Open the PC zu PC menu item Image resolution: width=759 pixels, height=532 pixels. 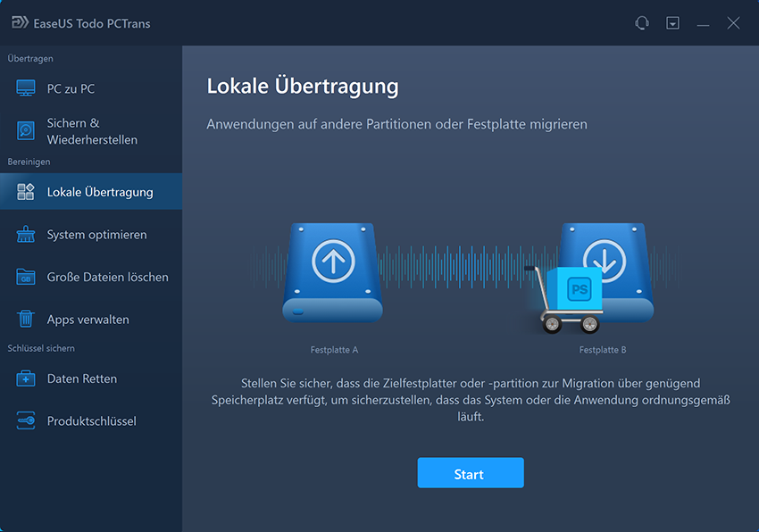pos(91,88)
